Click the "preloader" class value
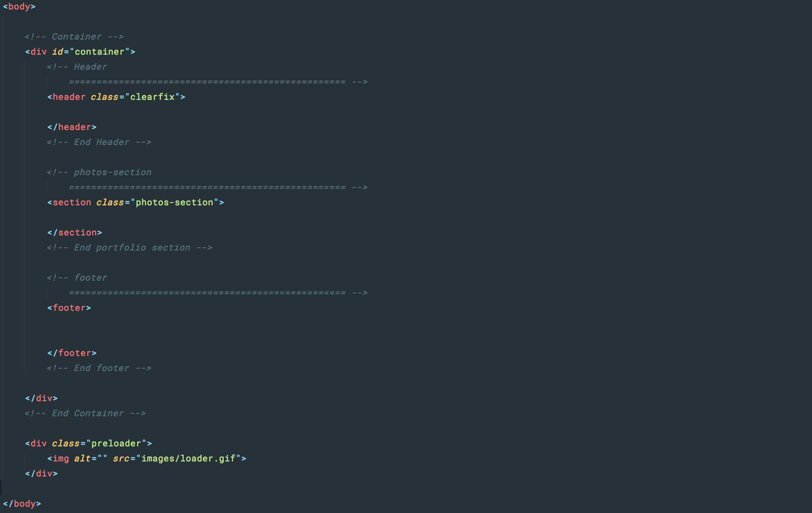812x513 pixels. 116,444
